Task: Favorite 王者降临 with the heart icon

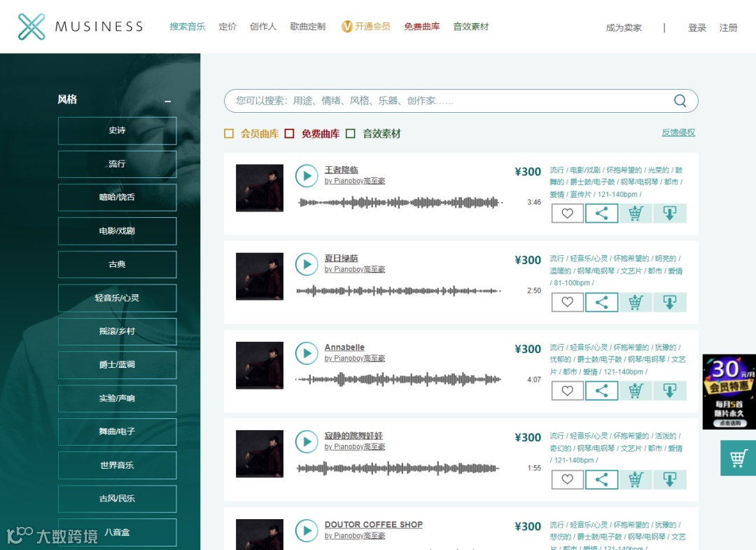Action: (x=568, y=213)
